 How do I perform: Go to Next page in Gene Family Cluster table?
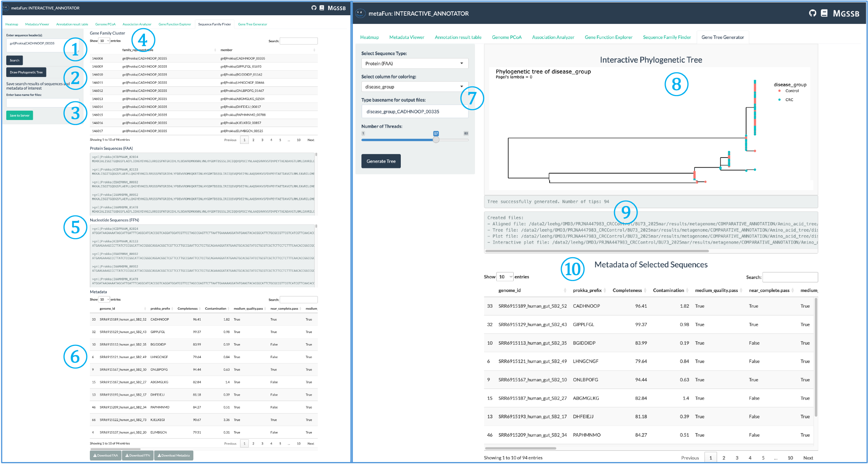pos(311,140)
